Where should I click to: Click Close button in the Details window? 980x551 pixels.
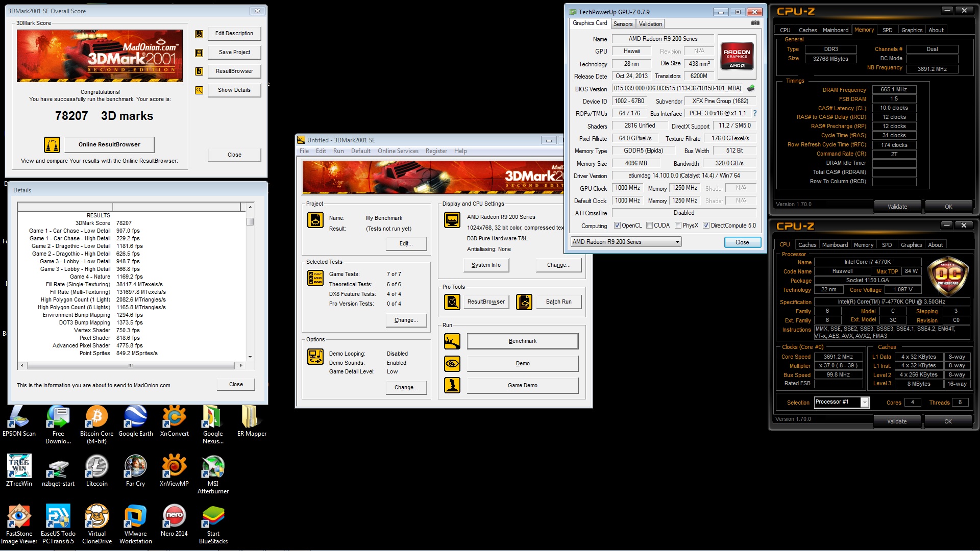point(236,385)
